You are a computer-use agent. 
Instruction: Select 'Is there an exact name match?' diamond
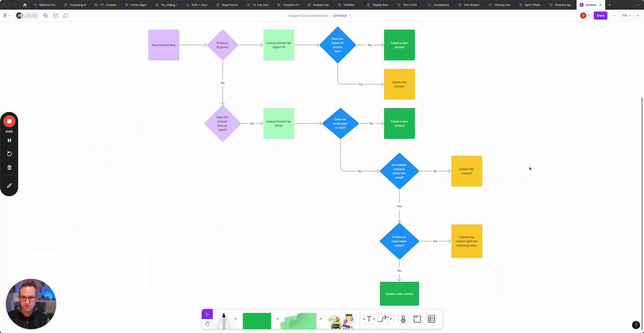pos(399,241)
